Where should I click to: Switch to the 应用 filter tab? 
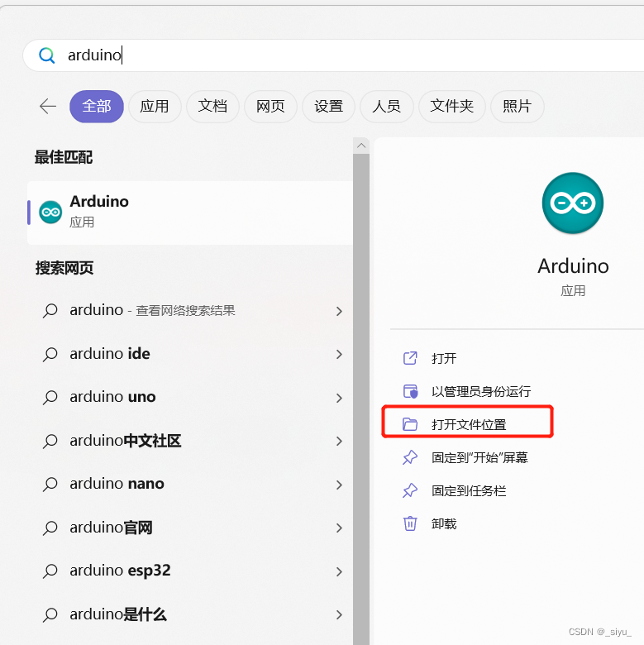[155, 107]
